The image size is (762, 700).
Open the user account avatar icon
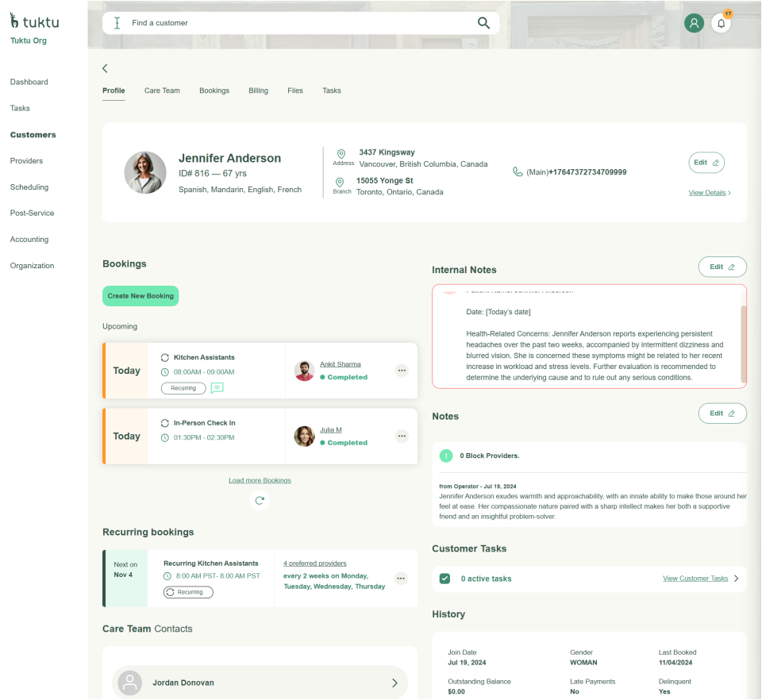(x=695, y=23)
